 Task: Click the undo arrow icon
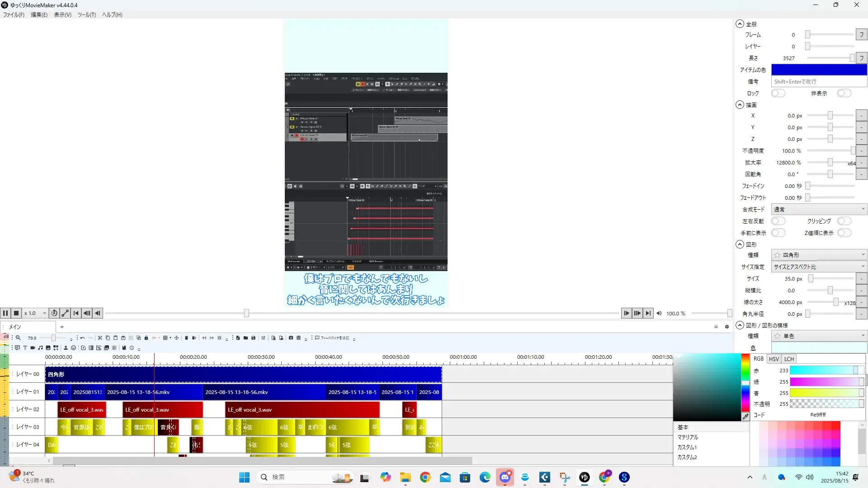tap(82, 338)
